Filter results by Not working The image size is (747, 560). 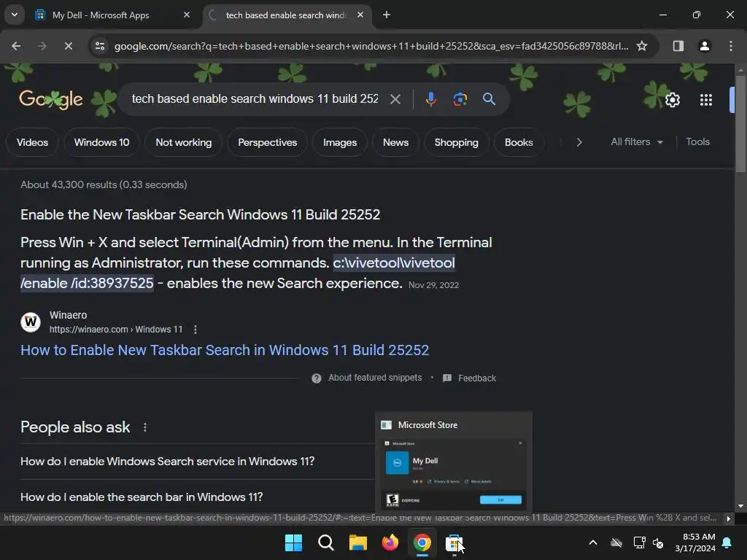coord(183,142)
